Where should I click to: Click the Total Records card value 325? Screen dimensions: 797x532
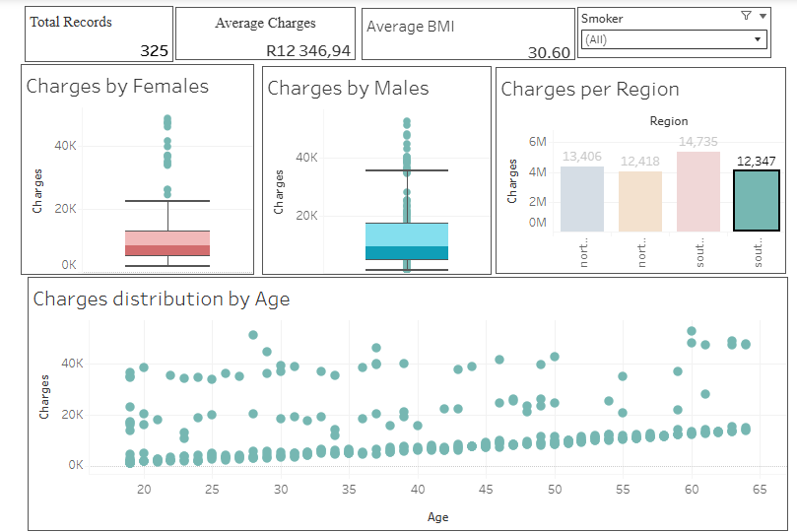[154, 51]
